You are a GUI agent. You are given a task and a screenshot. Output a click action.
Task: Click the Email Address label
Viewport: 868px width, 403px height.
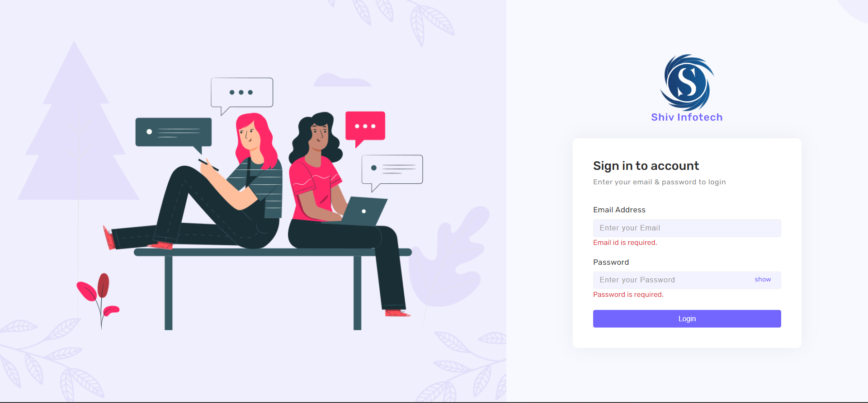(619, 210)
